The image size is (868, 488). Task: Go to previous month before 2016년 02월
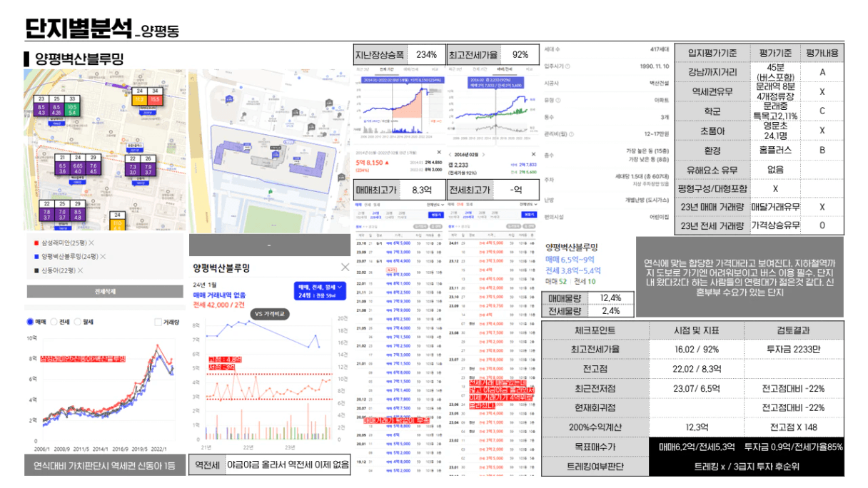[450, 154]
